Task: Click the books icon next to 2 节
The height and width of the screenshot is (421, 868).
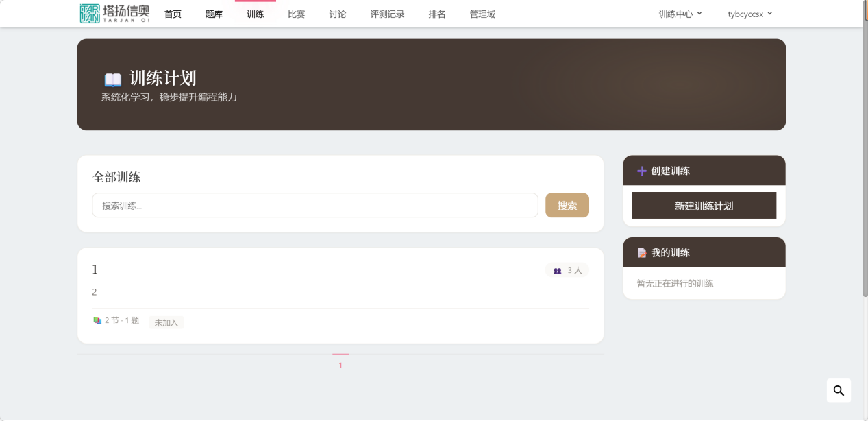Action: coord(97,320)
